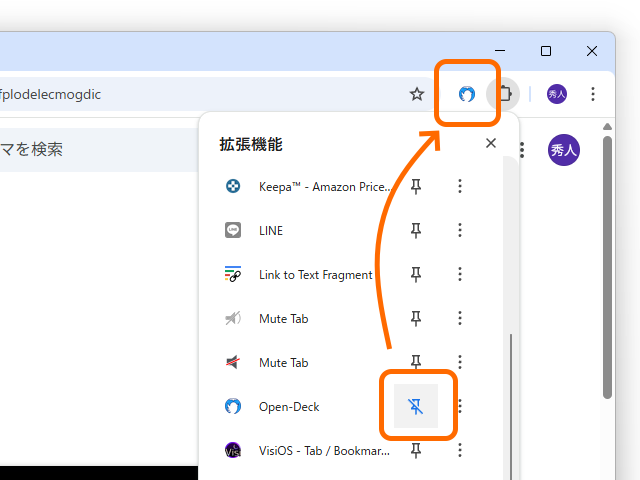Open more options for Keepa
This screenshot has width=640, height=480.
point(460,186)
